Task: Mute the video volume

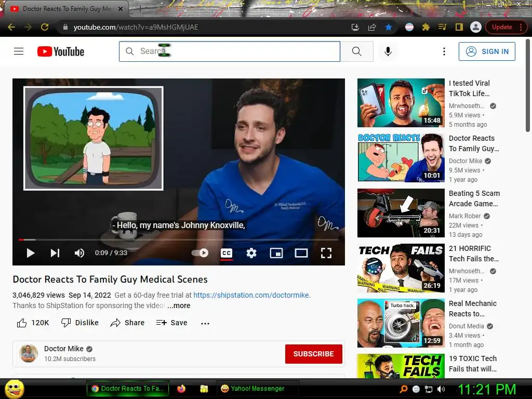Action: click(x=79, y=253)
